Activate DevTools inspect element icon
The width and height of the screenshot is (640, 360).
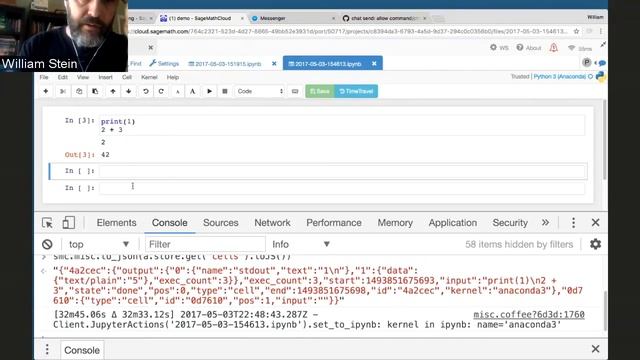tap(47, 223)
